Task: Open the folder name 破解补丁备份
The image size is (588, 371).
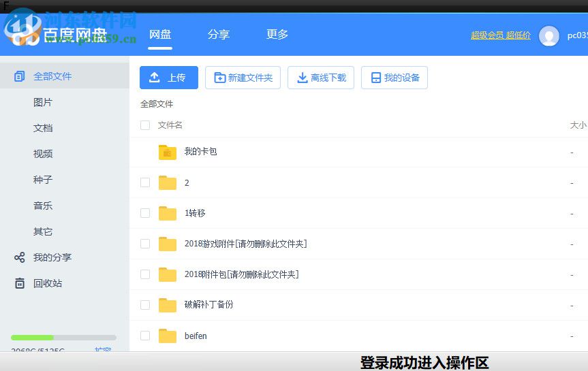Action: click(x=209, y=305)
